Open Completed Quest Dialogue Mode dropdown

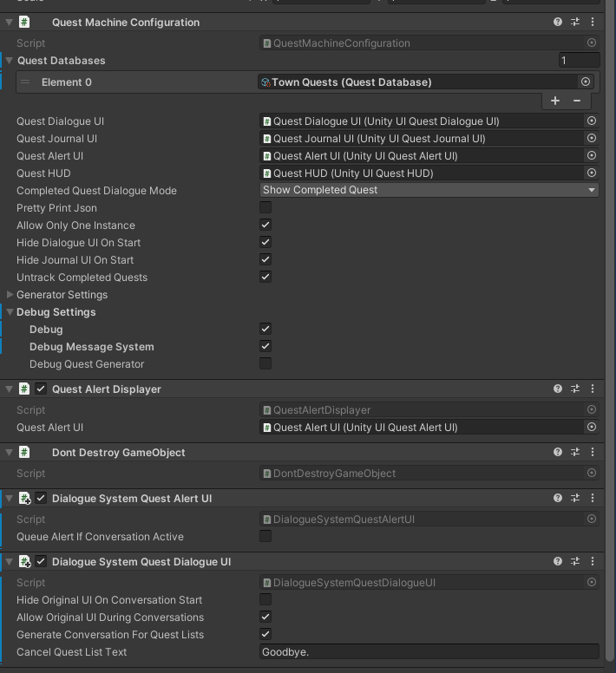pos(429,190)
